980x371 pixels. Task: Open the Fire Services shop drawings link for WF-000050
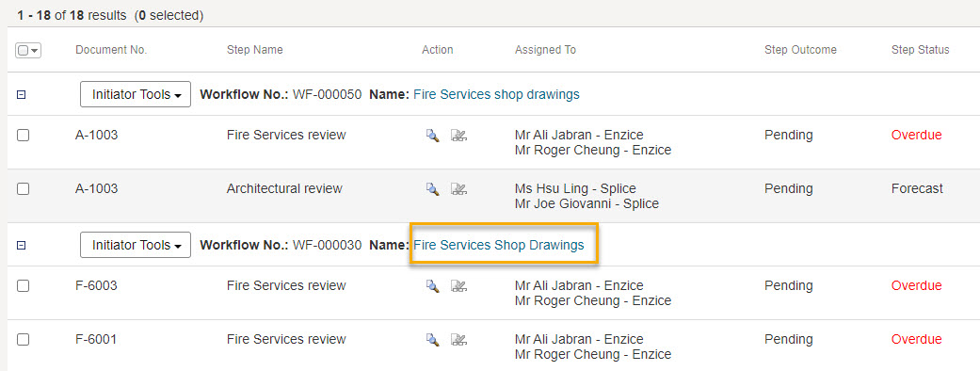tap(496, 94)
